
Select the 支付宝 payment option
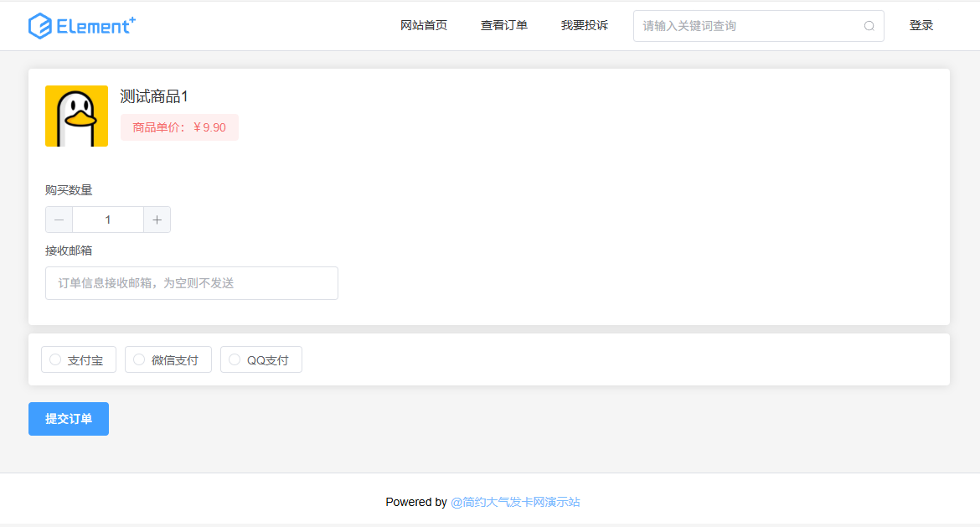78,360
